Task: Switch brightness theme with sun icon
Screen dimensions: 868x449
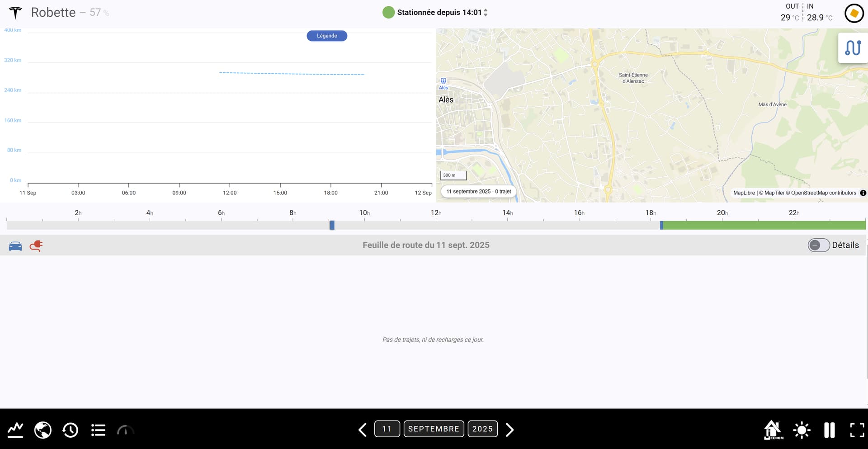Action: coord(802,430)
